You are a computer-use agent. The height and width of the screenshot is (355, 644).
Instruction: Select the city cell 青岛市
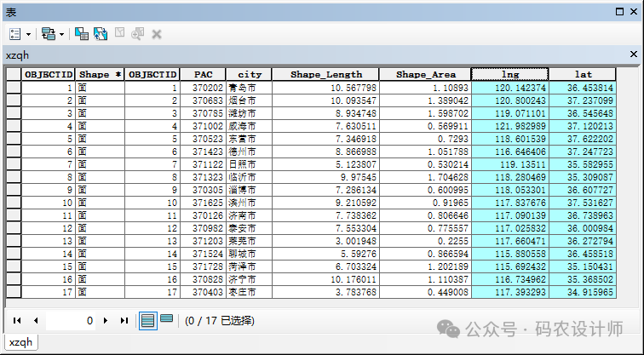pyautogui.click(x=250, y=88)
